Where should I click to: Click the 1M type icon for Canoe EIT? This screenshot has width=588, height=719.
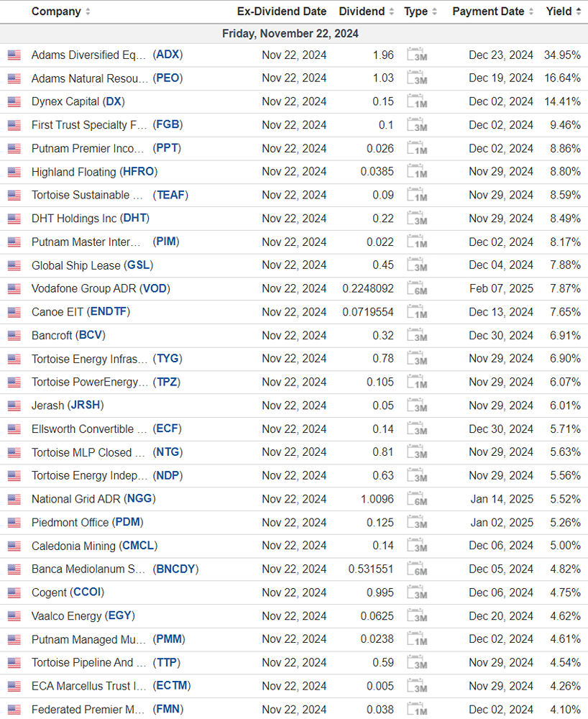click(x=417, y=312)
